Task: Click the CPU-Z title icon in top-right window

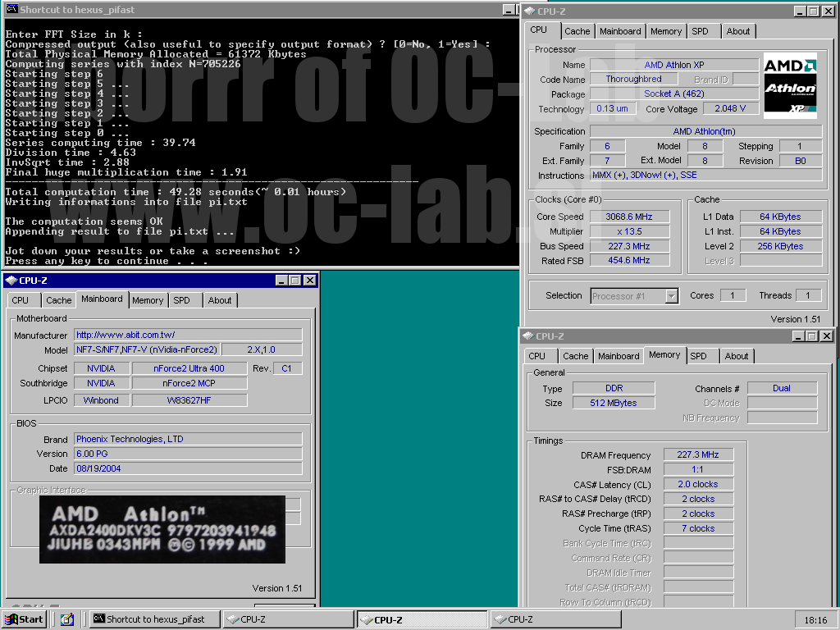Action: tap(529, 11)
